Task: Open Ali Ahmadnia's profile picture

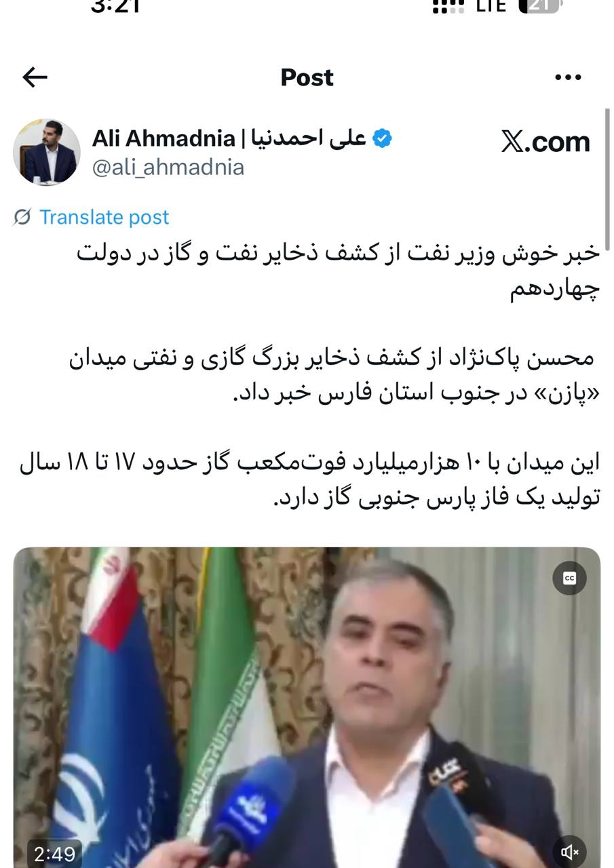Action: [x=46, y=153]
